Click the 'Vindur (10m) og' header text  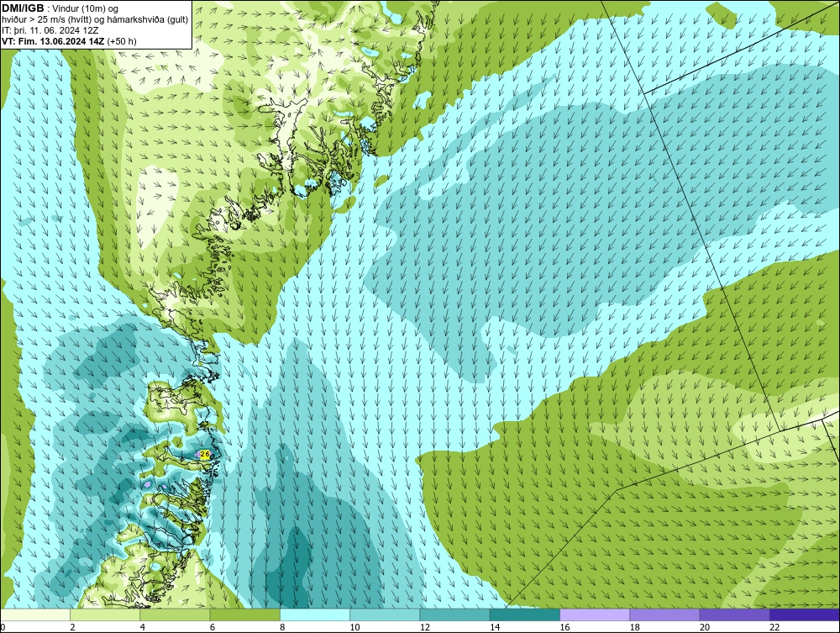click(x=86, y=8)
